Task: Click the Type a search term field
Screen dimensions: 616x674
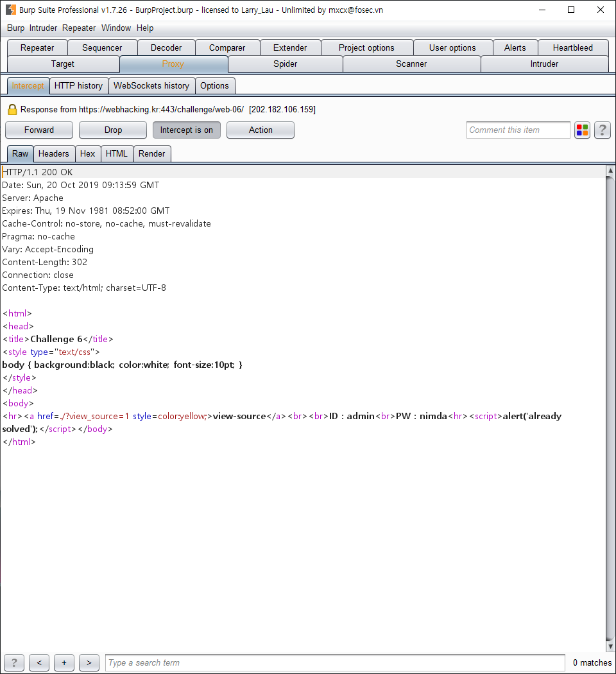Action: 335,662
